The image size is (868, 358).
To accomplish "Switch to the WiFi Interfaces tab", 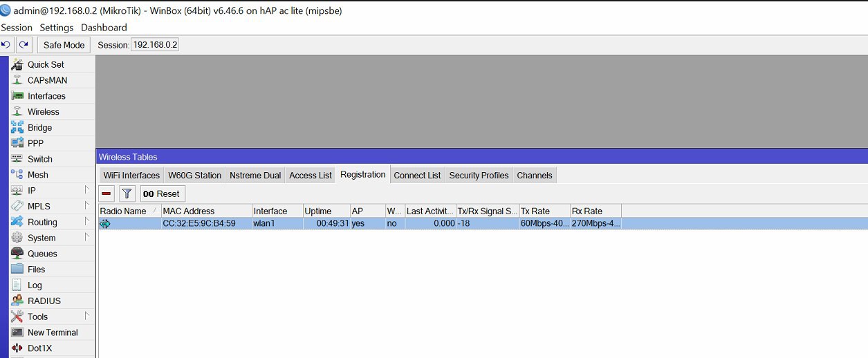I will tap(131, 176).
